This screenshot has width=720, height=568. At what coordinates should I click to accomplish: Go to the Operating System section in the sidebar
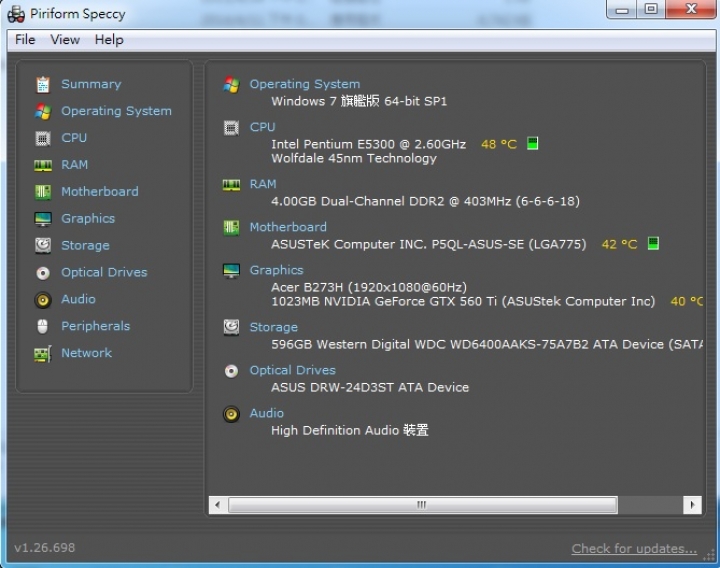coord(116,111)
